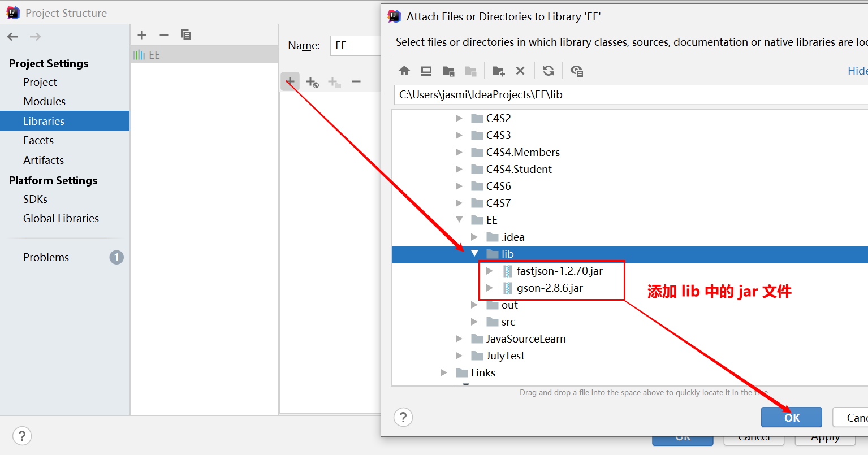
Task: Expand the .idea folder
Action: 474,237
